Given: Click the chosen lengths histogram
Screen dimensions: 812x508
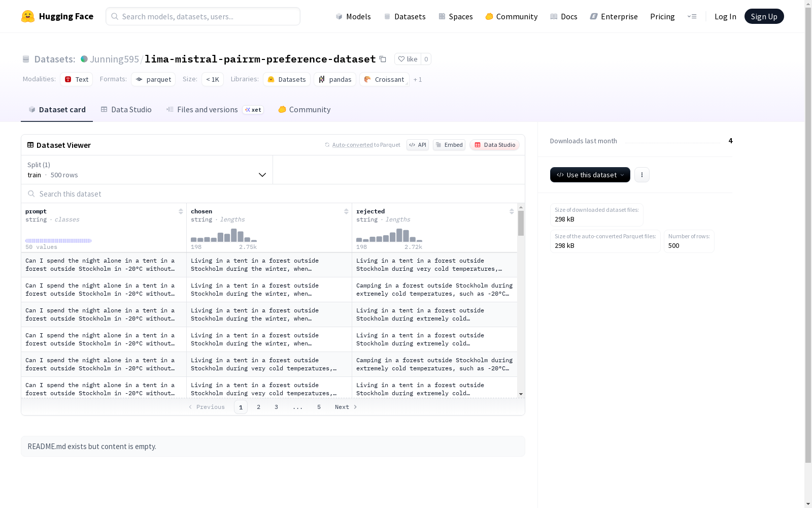Looking at the screenshot, I should click(x=224, y=235).
